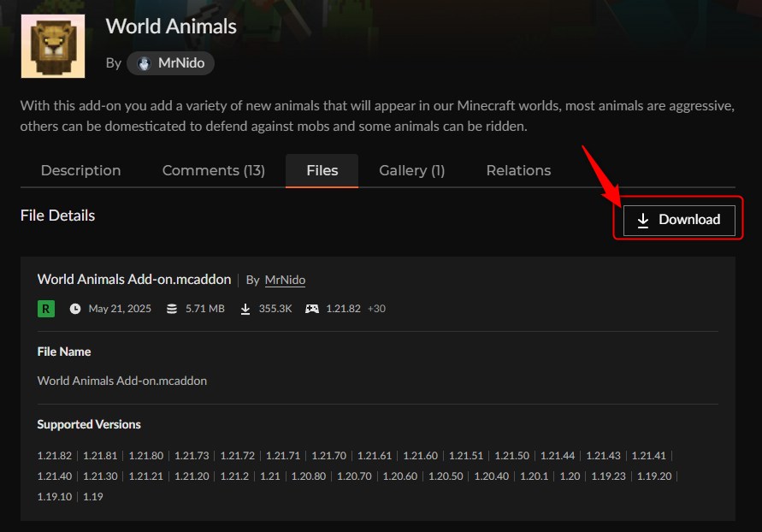The height and width of the screenshot is (532, 762).
Task: Open the Comments (13) tab
Action: point(213,170)
